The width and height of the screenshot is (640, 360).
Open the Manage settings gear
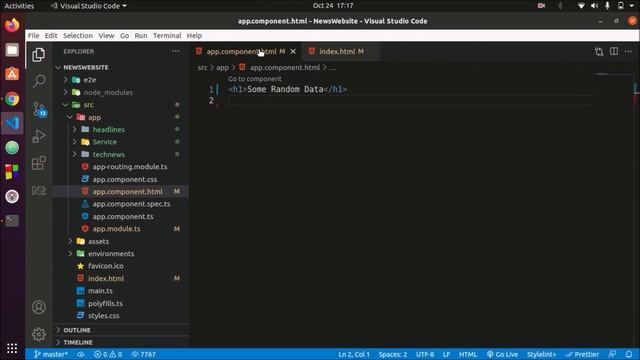tap(39, 334)
